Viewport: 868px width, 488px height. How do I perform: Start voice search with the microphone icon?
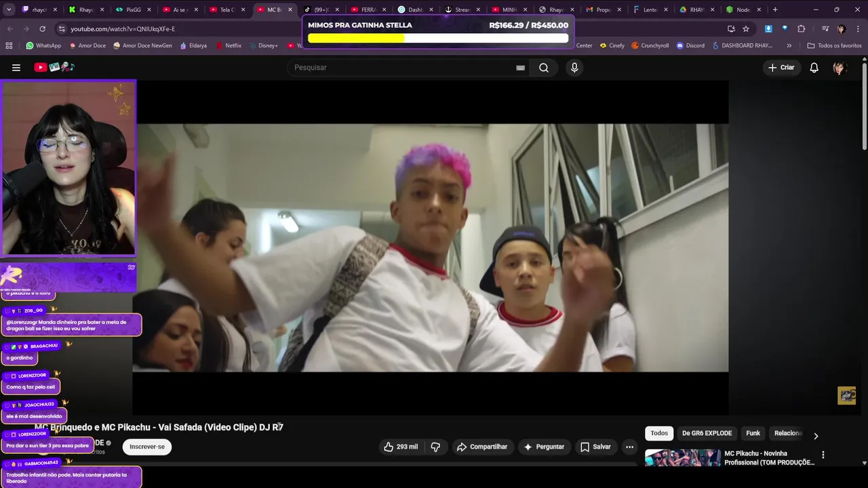click(574, 67)
